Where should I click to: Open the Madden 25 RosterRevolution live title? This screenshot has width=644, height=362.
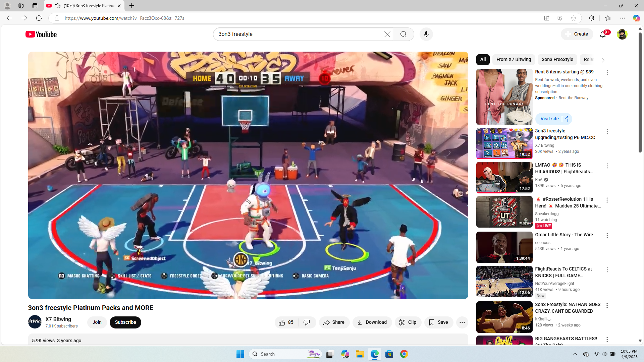(568, 202)
